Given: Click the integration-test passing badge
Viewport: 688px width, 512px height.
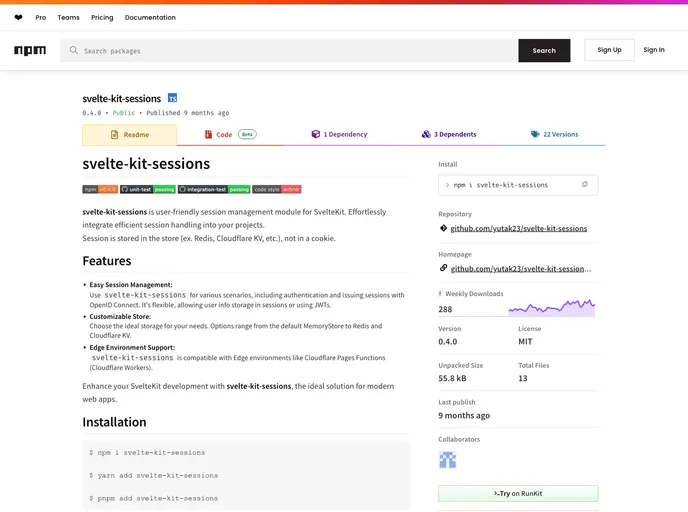Looking at the screenshot, I should [214, 190].
